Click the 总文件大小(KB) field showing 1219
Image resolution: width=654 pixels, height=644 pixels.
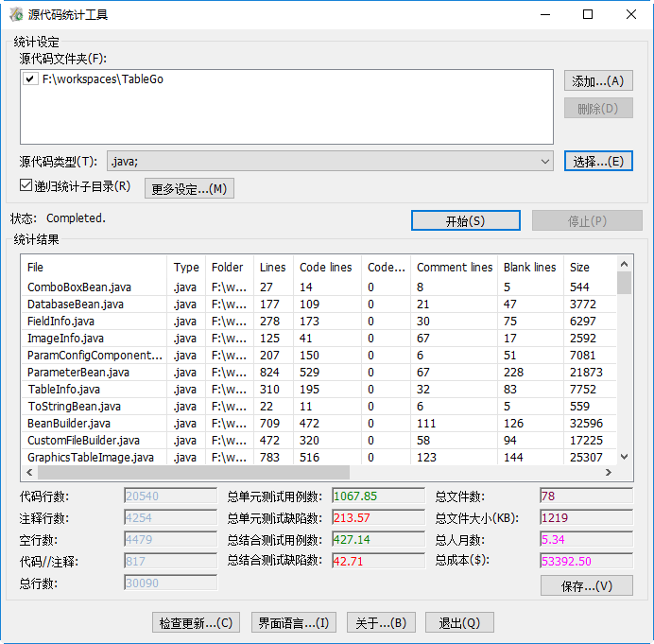point(587,517)
